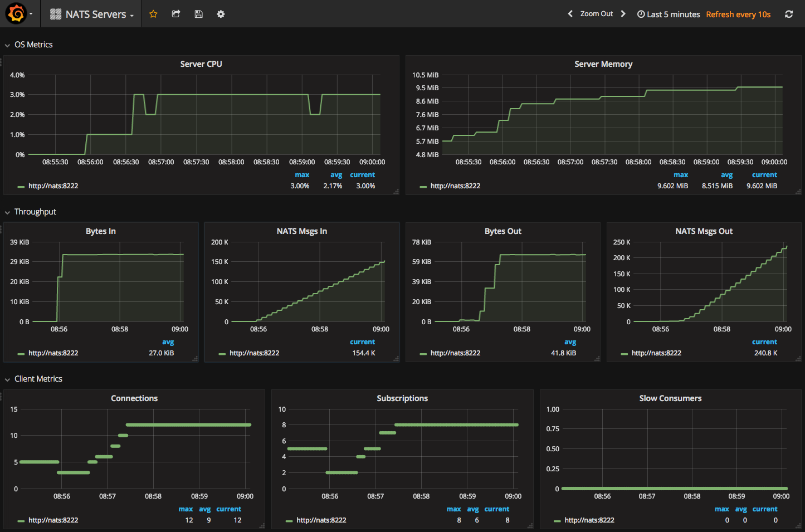Sort Bytes In legend by avg
The height and width of the screenshot is (532, 805).
point(168,342)
